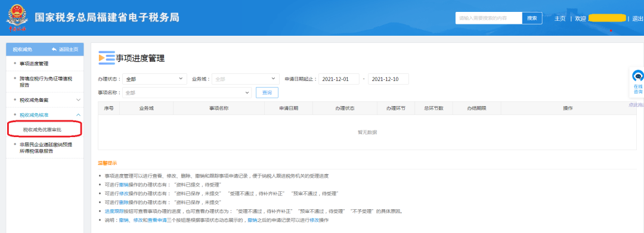Image resolution: width=644 pixels, height=233 pixels.
Task: Select 非居民企业递延缴纳预提所得税信息报告 in the sidebar
Action: click(45, 148)
